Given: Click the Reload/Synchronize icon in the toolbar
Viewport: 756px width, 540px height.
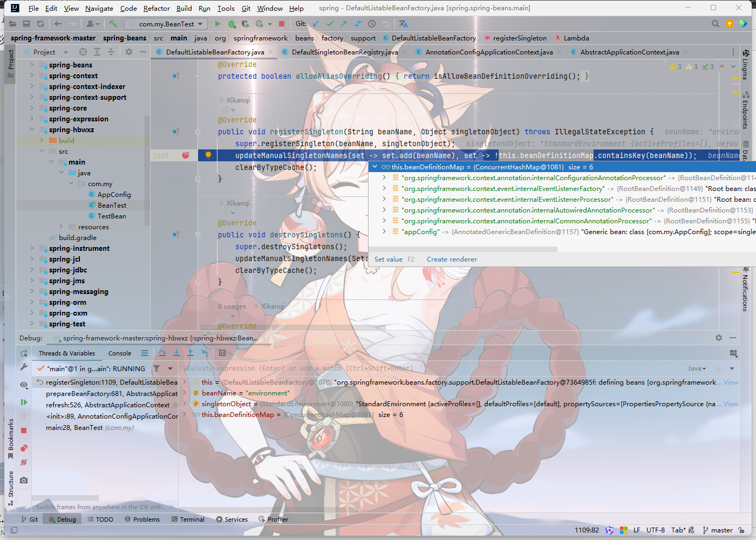Looking at the screenshot, I should [40, 24].
